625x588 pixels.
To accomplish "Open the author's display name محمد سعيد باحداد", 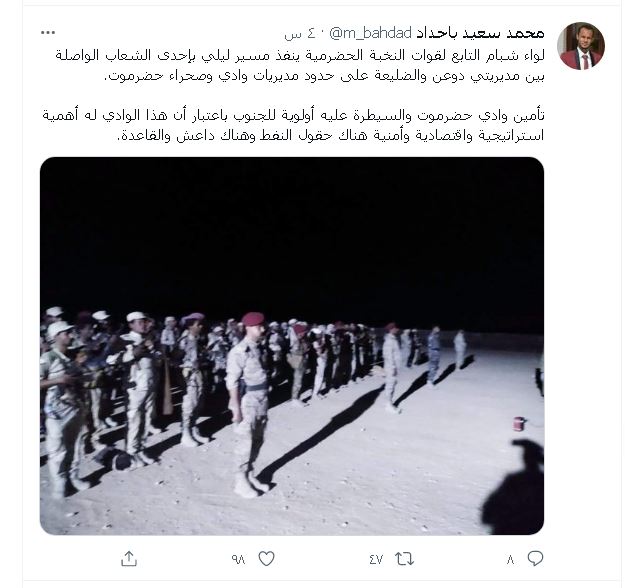I will (x=480, y=33).
